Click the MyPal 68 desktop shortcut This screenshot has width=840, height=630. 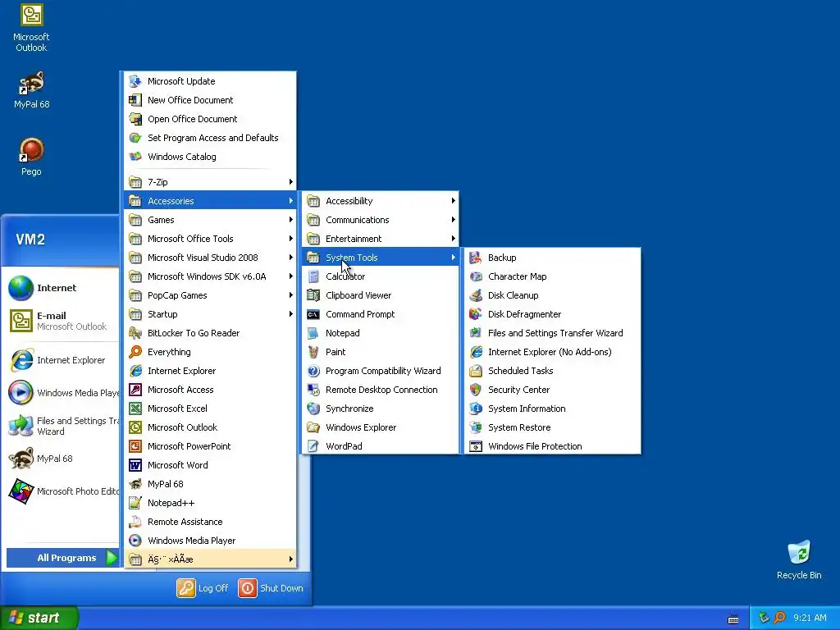click(x=31, y=89)
